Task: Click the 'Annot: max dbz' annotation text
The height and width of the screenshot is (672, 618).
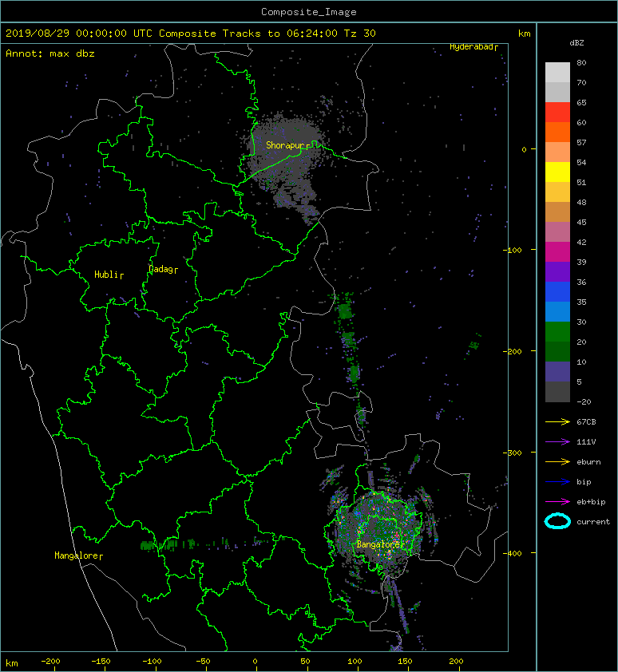Action: point(50,53)
